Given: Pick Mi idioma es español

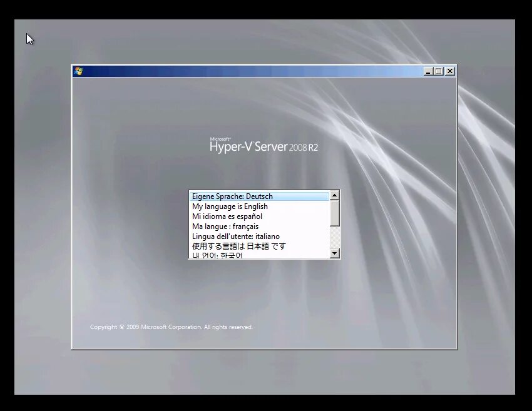Looking at the screenshot, I should [x=259, y=216].
